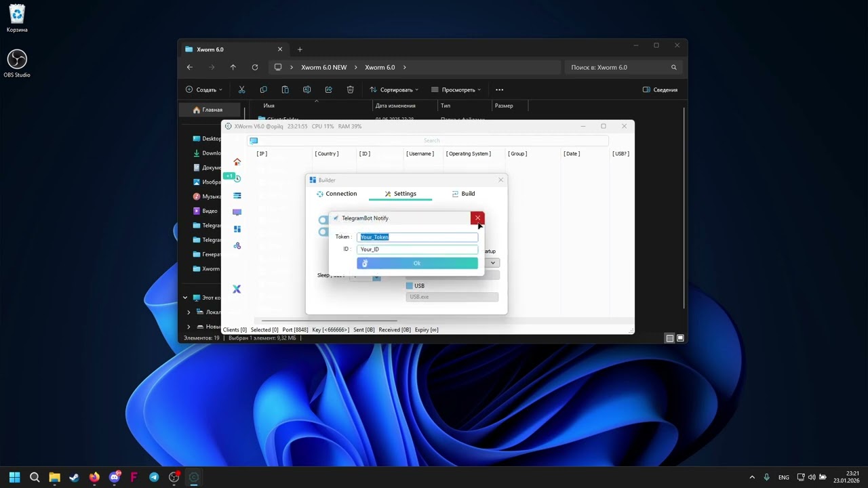
Task: Click the magnifier icon in Explorer search box
Action: click(x=673, y=67)
